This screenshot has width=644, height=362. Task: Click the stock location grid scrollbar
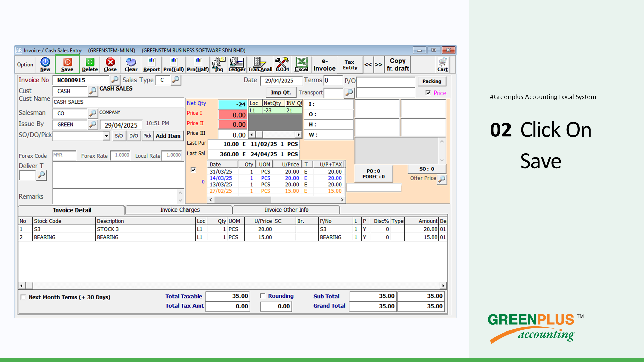pyautogui.click(x=275, y=135)
